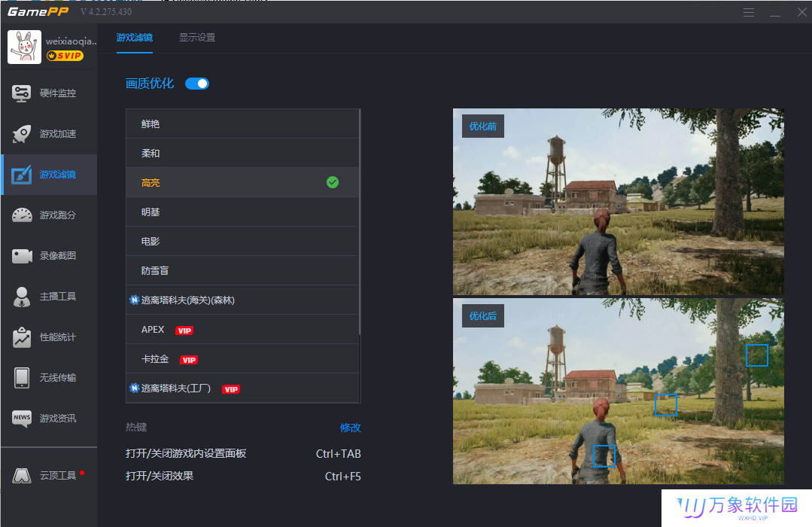The height and width of the screenshot is (527, 812).
Task: Select the 逃离塔科夫(工厂) preset
Action: tap(242, 388)
